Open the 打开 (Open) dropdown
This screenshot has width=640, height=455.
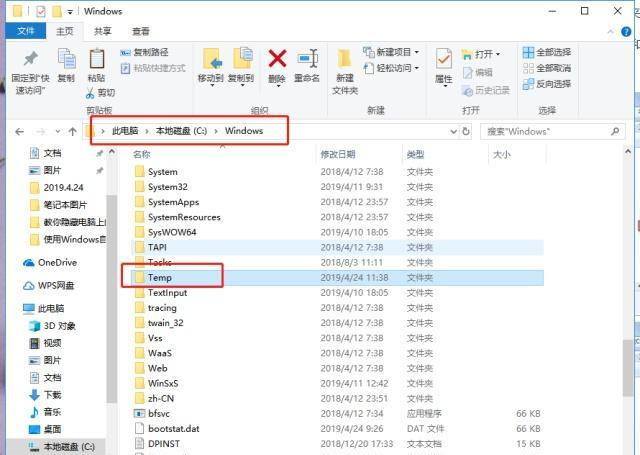pyautogui.click(x=481, y=54)
